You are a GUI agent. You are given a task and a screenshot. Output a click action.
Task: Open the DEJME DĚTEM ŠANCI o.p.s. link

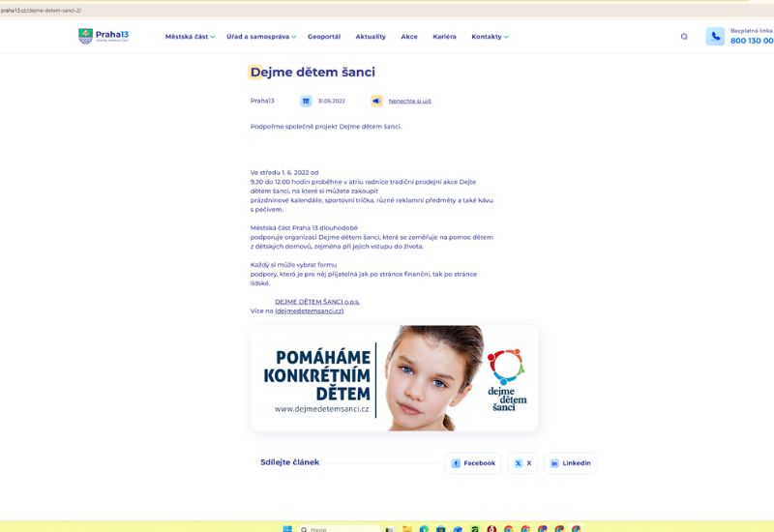(x=317, y=302)
